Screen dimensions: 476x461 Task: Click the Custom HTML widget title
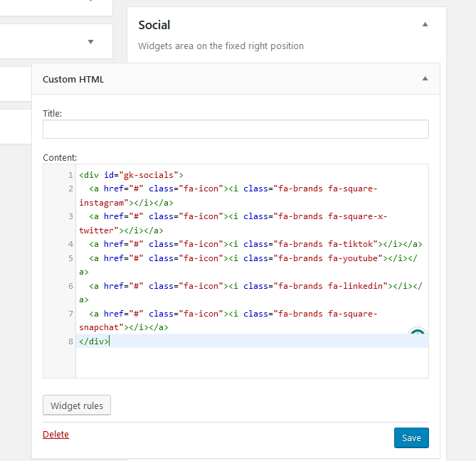point(73,79)
